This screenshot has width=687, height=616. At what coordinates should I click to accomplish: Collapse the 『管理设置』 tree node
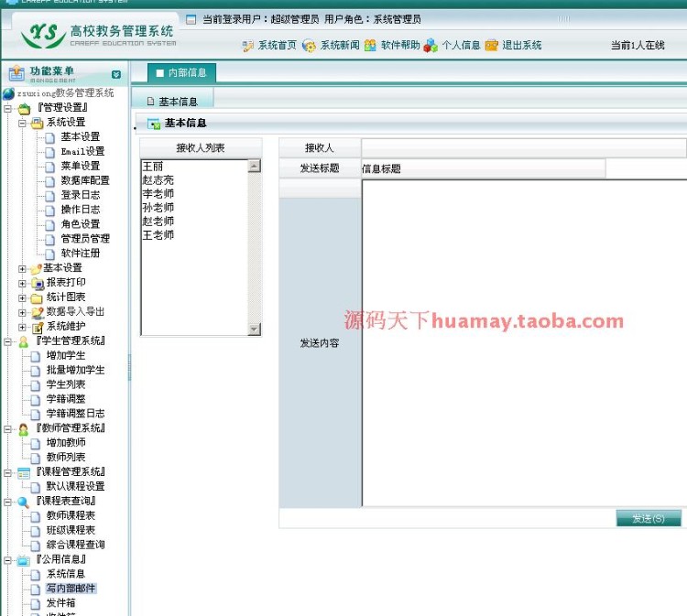click(7, 108)
